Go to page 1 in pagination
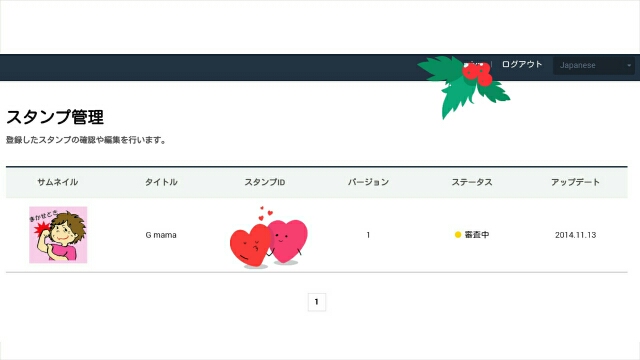640x360 pixels. pyautogui.click(x=317, y=302)
